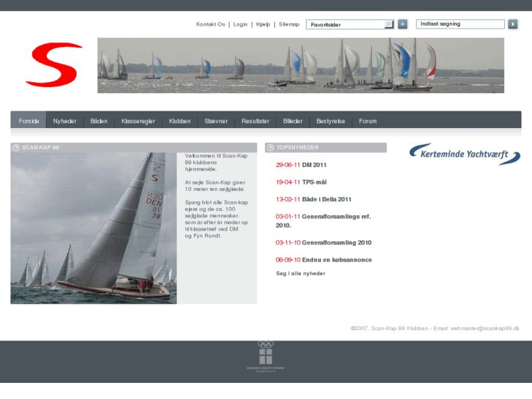Click the date 19-04-11

coord(288,182)
